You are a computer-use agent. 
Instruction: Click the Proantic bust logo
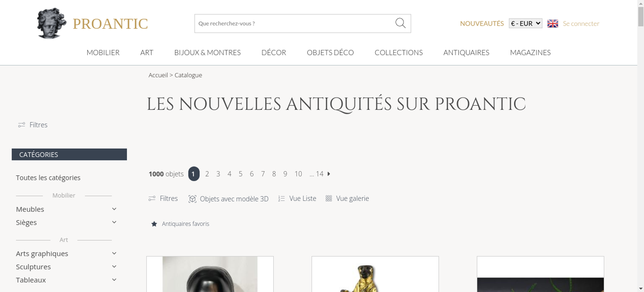(x=52, y=23)
